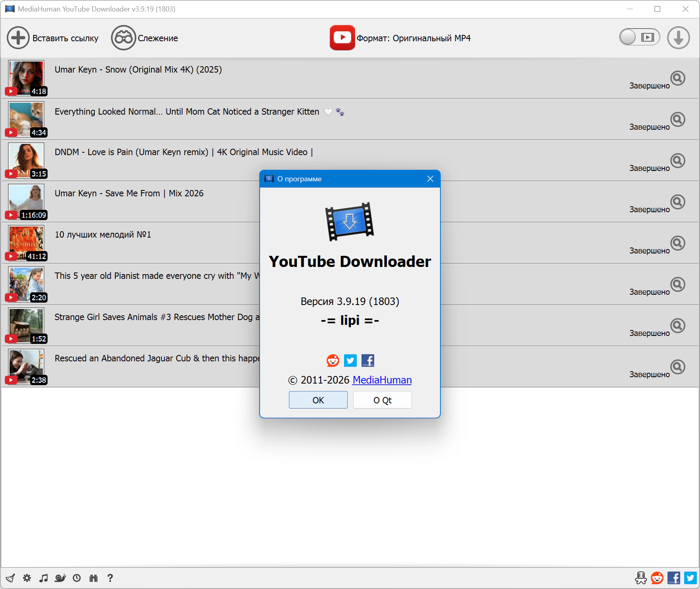Click the Reddit icon in About dialog
Screen dimensions: 700x589
[333, 361]
